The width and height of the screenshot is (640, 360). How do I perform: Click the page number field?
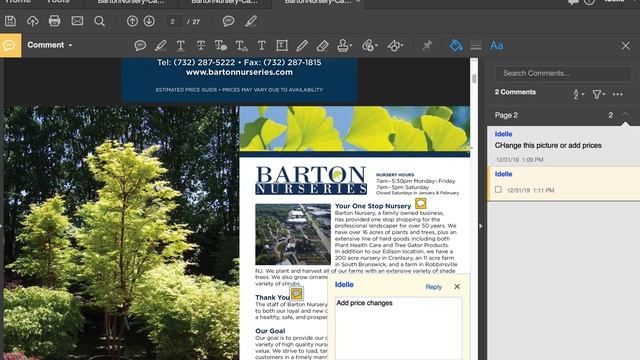point(173,21)
